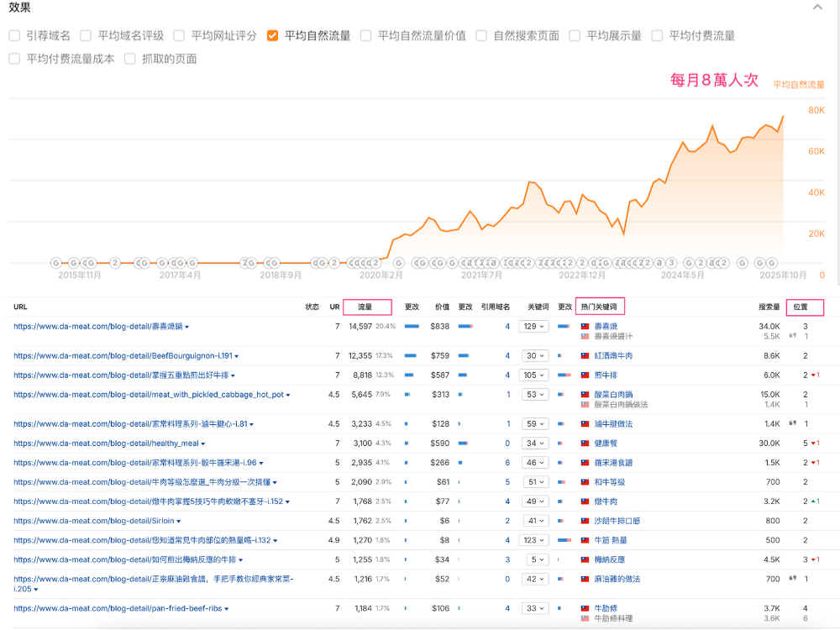Uncheck the 平均自然流量 checkbox

(272, 35)
